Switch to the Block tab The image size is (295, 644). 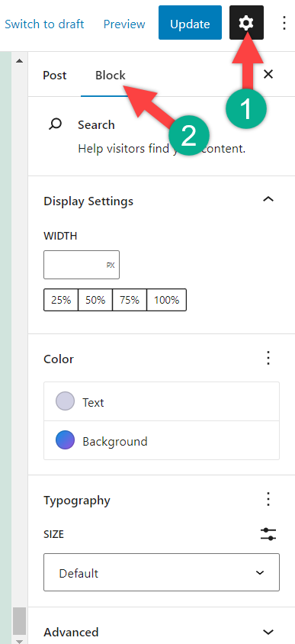111,76
